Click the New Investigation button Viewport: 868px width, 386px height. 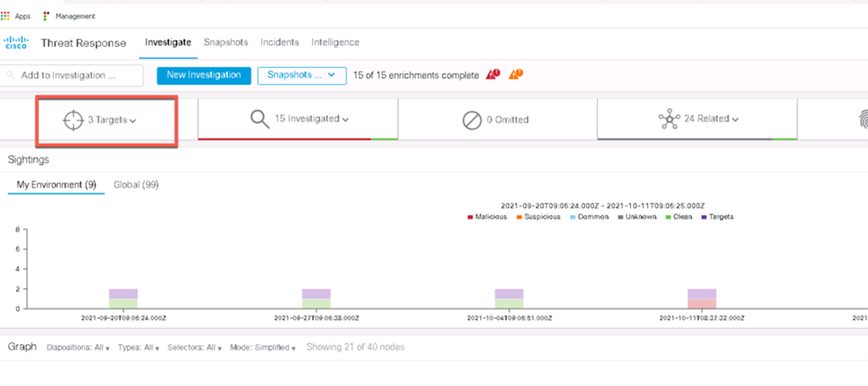tap(204, 76)
